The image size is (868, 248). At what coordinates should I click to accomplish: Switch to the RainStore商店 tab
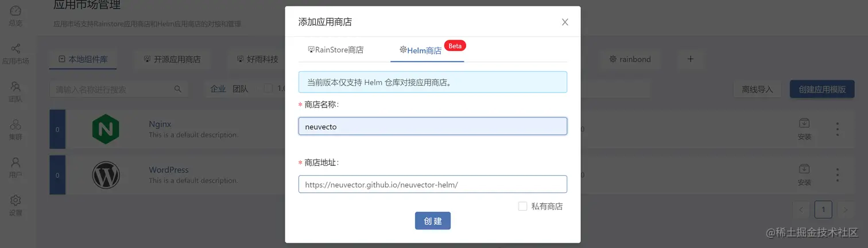pos(336,50)
